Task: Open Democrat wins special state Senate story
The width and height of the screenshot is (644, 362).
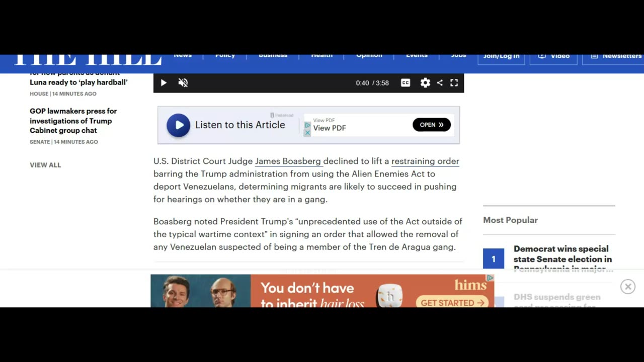Action: (x=563, y=259)
